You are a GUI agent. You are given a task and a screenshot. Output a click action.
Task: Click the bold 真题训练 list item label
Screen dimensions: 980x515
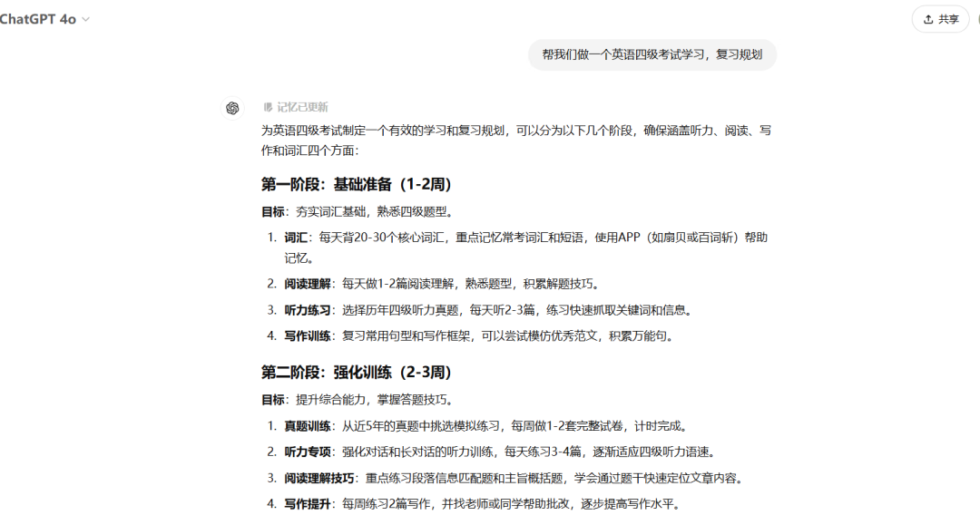coord(307,425)
